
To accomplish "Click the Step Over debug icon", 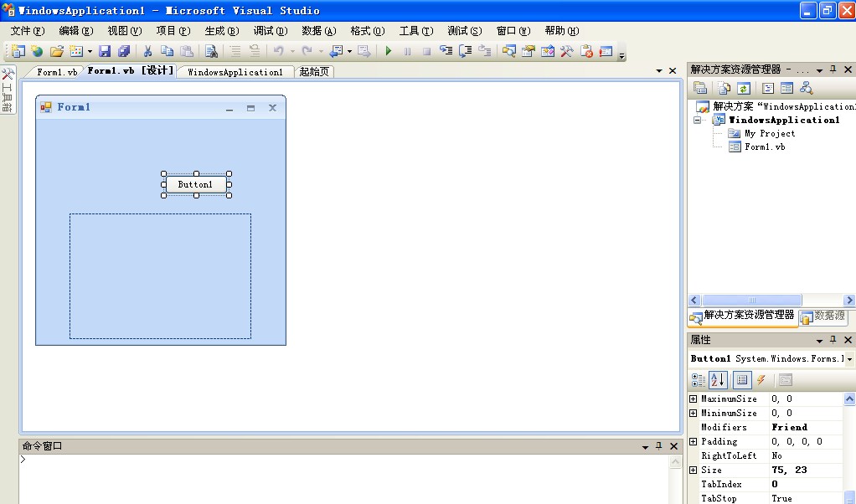I will coord(465,51).
